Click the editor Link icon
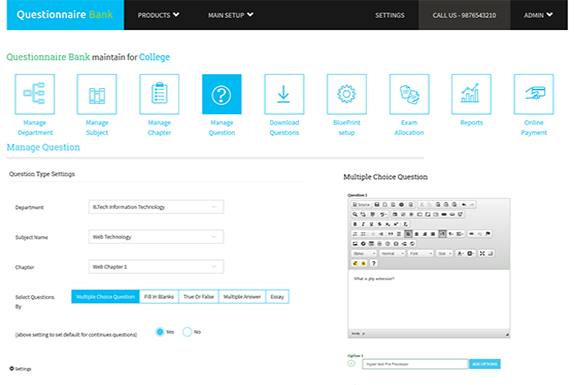574x385 pixels. (472, 234)
